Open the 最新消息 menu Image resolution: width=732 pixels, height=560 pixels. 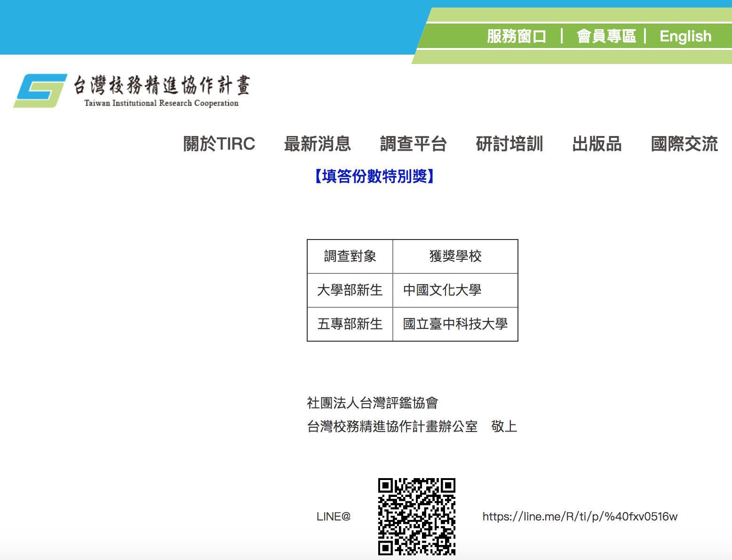coord(318,144)
